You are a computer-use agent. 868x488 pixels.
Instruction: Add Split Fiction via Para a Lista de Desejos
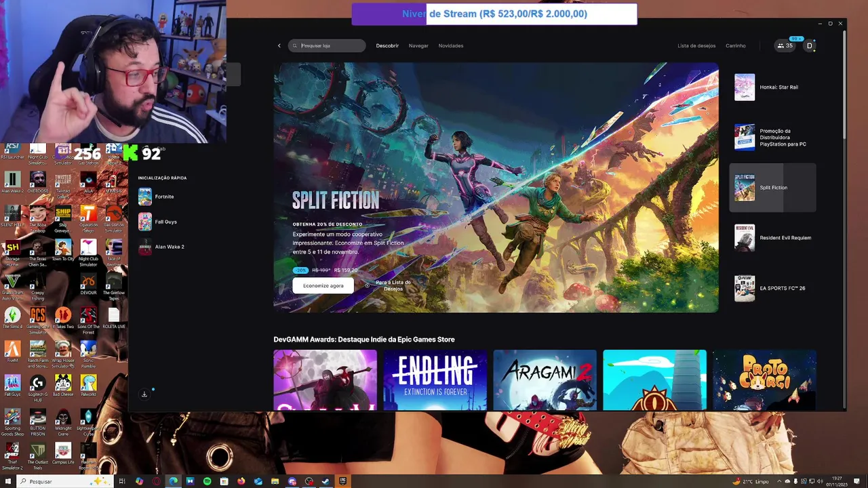(389, 285)
